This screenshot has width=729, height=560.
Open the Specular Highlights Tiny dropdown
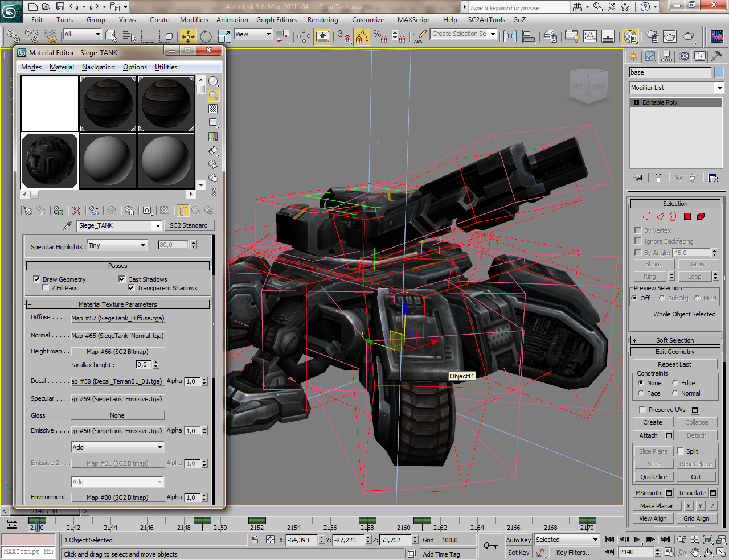(117, 245)
